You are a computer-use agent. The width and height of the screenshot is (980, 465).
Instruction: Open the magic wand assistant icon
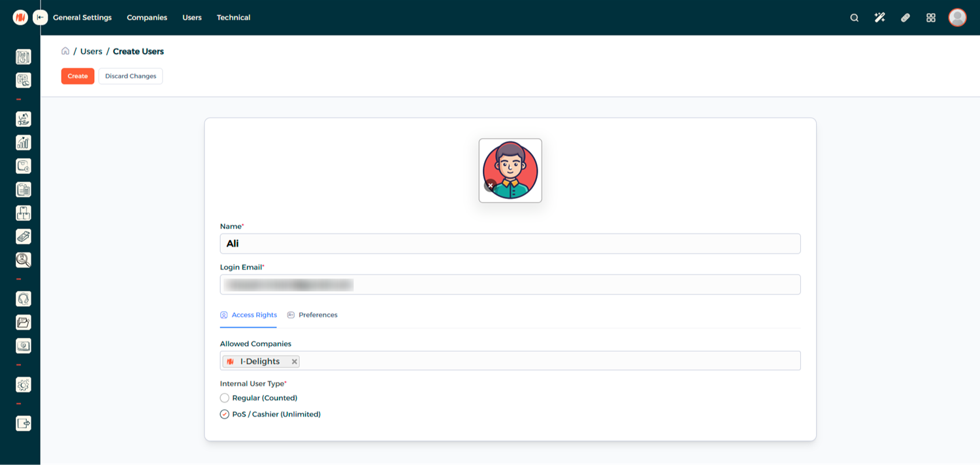[x=879, y=18]
